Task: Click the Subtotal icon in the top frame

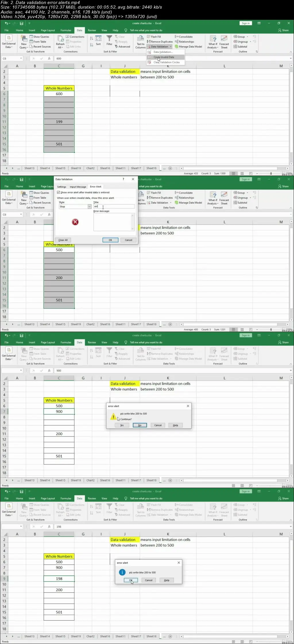Action: tap(235, 47)
